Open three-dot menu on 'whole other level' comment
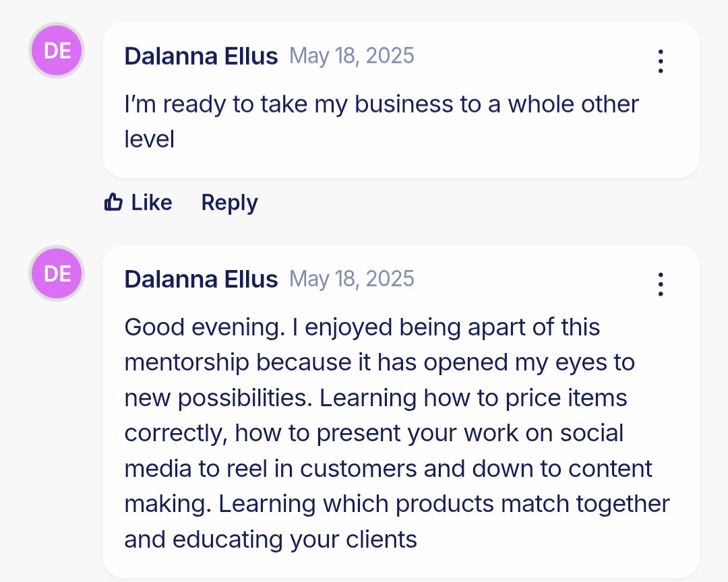The height and width of the screenshot is (582, 728). coord(660,61)
